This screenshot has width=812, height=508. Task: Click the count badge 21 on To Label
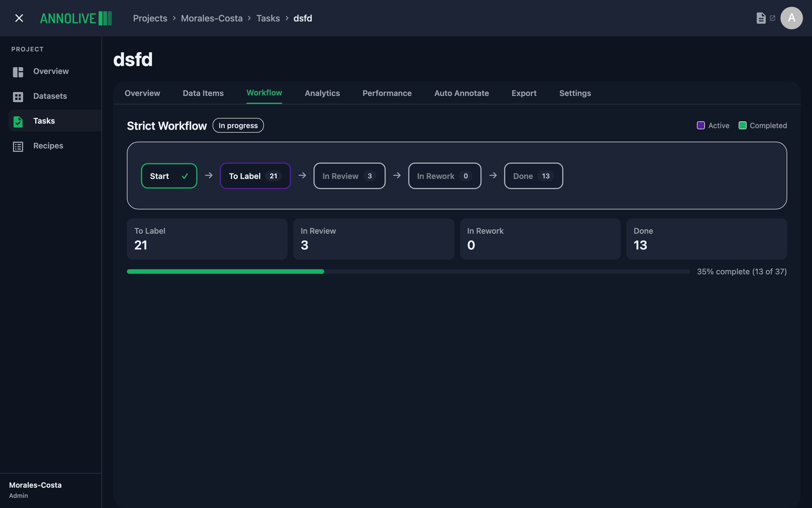tap(273, 176)
